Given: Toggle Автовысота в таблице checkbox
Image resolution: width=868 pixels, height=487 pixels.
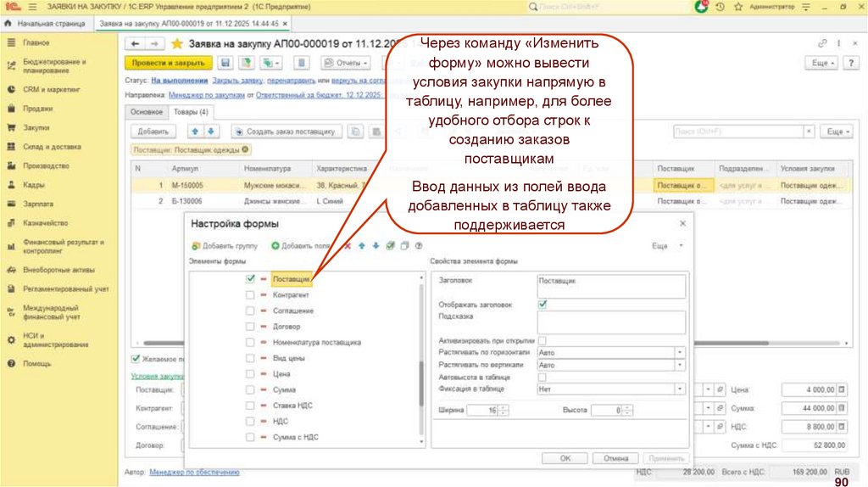Looking at the screenshot, I should click(542, 378).
